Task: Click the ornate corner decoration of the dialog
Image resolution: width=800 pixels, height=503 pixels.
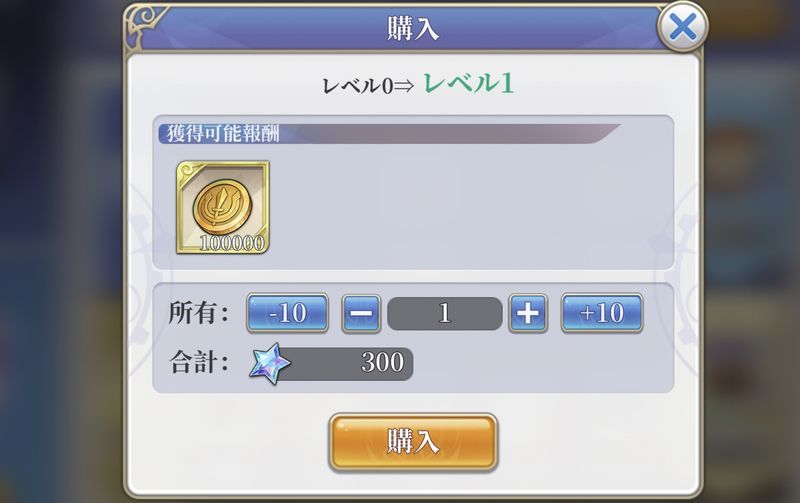Action: coord(147,24)
